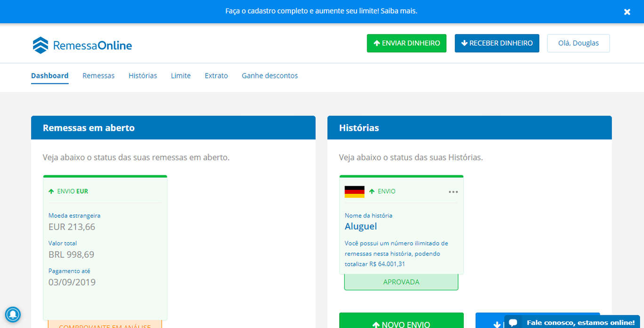Click the NOVO ENVIO button
Viewport: 644px width, 328px height.
coord(401,320)
